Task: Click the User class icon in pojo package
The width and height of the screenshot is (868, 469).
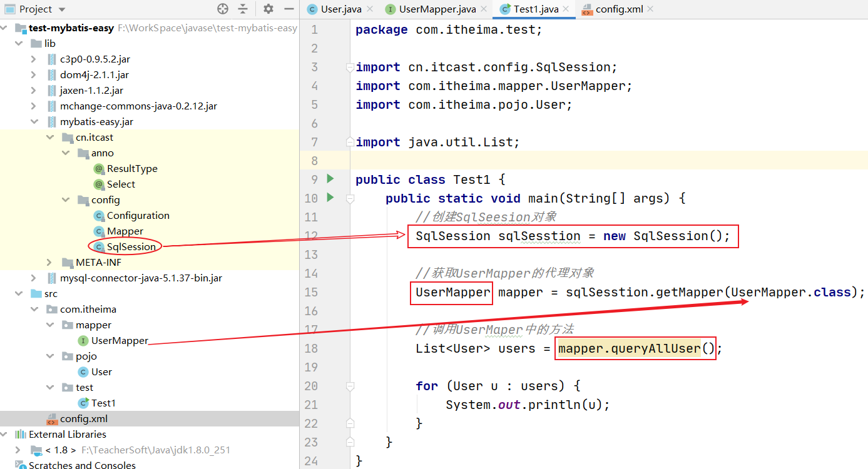Action: pyautogui.click(x=83, y=372)
